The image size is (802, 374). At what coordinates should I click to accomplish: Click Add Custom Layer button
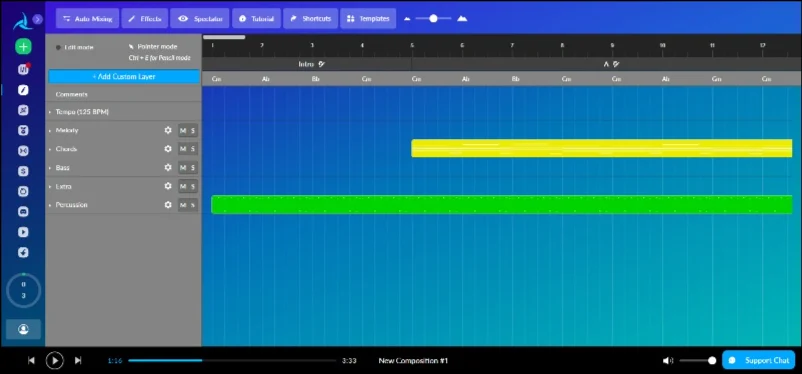[x=124, y=77]
